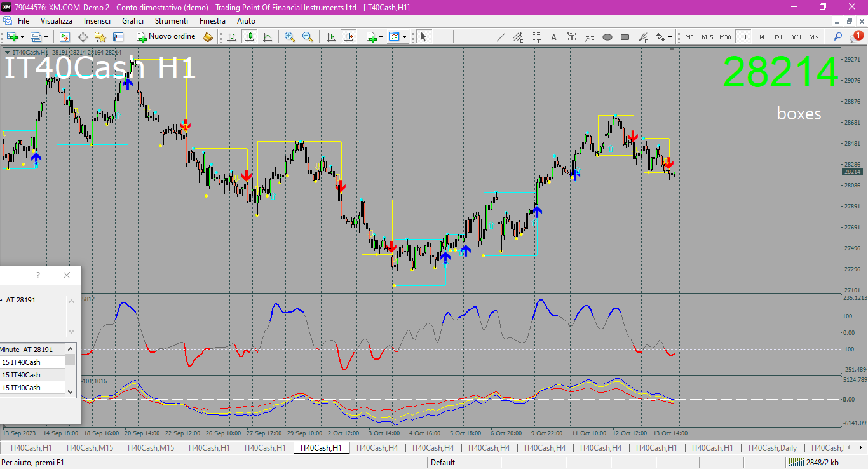868x469 pixels.
Task: Click the alert text scrollbar up arrow
Action: (x=71, y=300)
